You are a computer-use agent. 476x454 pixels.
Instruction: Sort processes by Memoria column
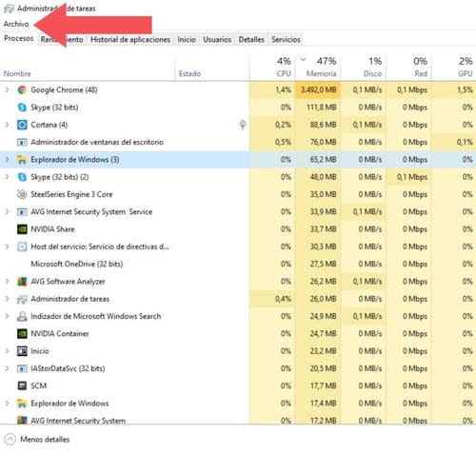(x=318, y=68)
